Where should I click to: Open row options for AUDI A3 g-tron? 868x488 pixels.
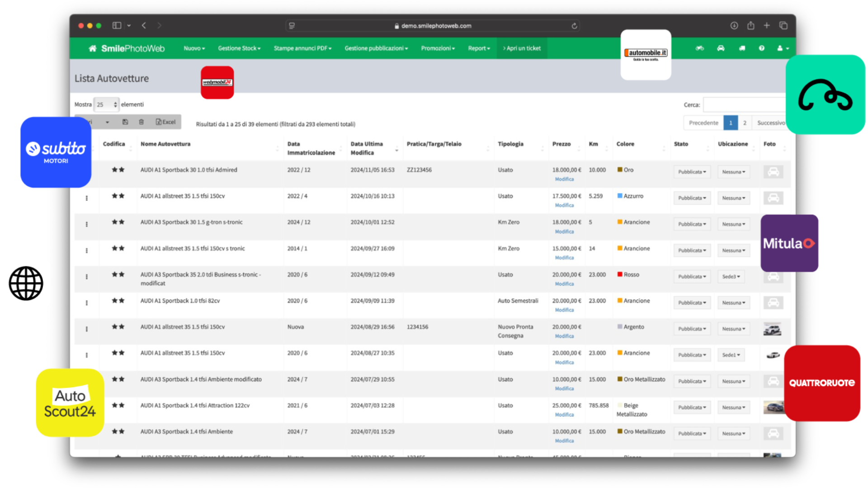pyautogui.click(x=86, y=225)
